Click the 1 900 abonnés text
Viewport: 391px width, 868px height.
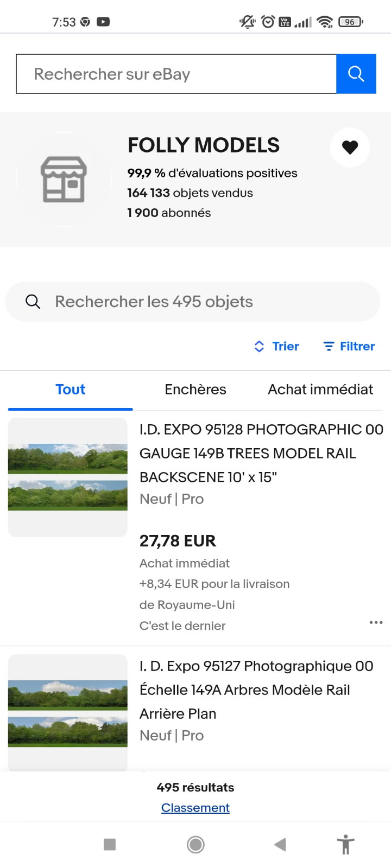coord(169,213)
